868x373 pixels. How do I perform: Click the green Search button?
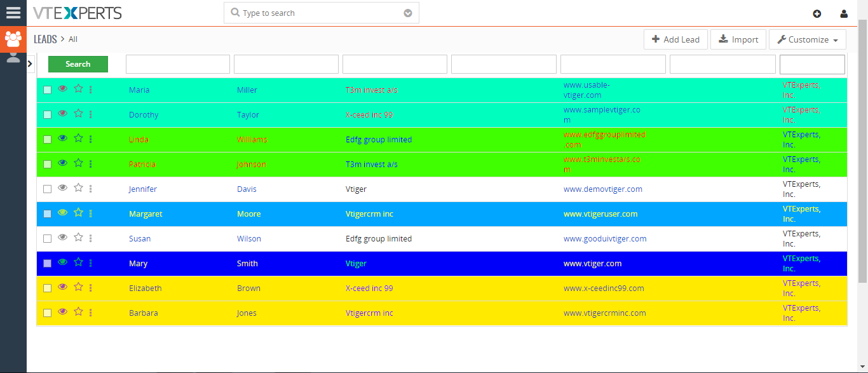point(78,64)
